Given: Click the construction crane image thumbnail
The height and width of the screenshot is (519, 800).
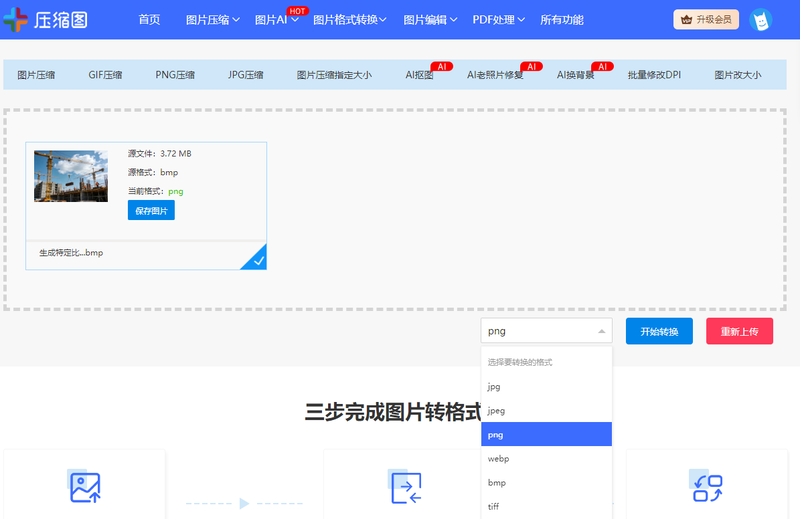Looking at the screenshot, I should pyautogui.click(x=71, y=176).
